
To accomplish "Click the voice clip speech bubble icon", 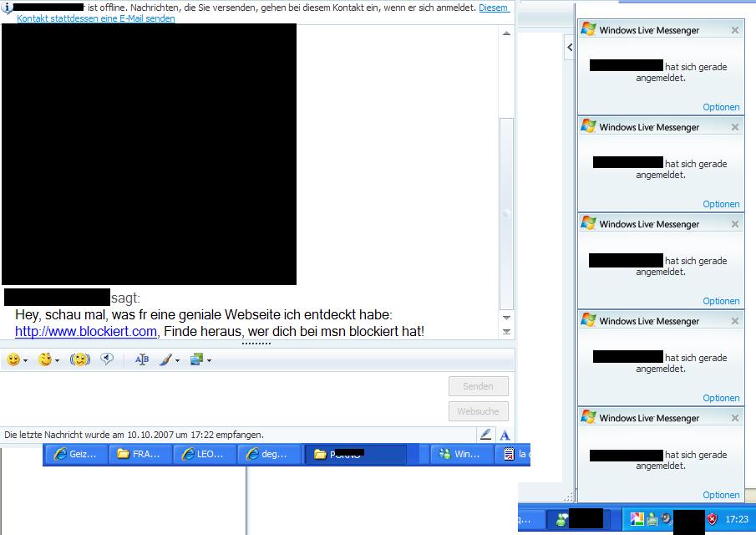I will click(x=107, y=359).
